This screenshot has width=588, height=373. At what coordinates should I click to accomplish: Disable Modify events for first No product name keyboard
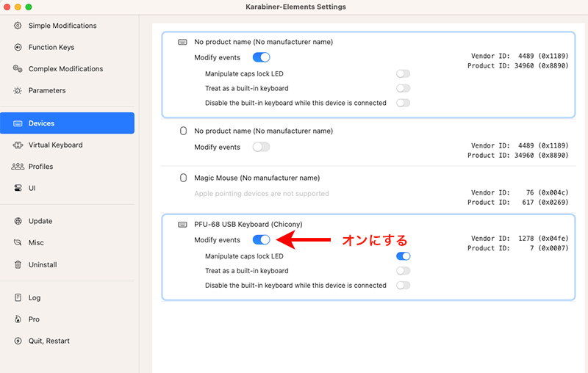(x=262, y=57)
